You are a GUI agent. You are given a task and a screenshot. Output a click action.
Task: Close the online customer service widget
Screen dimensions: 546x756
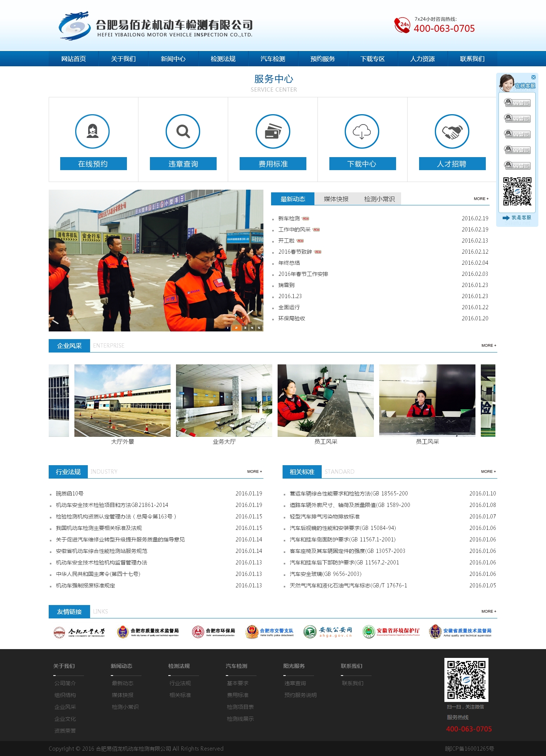(533, 77)
